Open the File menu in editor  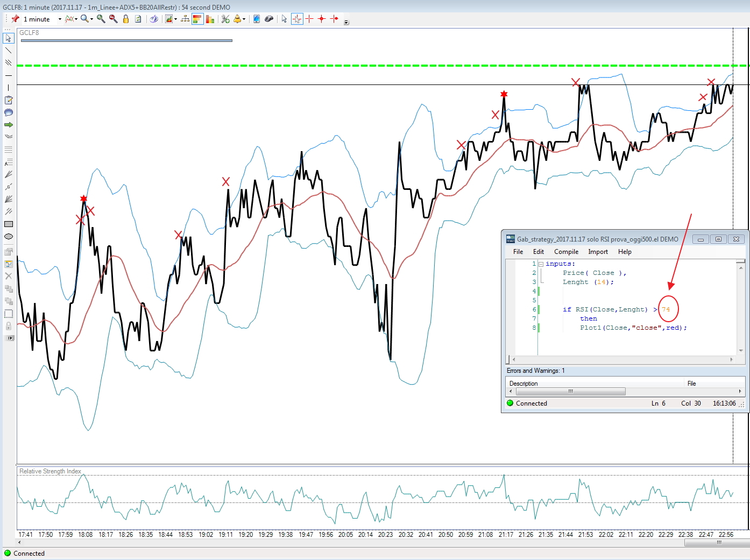(x=518, y=252)
